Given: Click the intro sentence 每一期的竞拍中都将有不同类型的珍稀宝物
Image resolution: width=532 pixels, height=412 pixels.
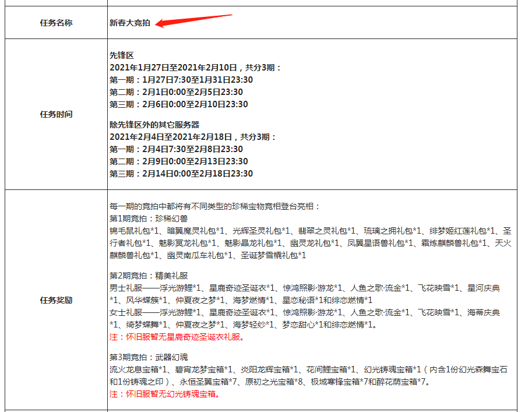Looking at the screenshot, I should point(214,206).
